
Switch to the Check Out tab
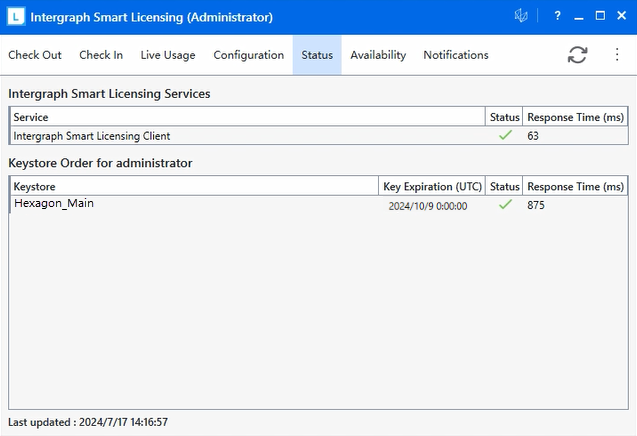pos(35,55)
